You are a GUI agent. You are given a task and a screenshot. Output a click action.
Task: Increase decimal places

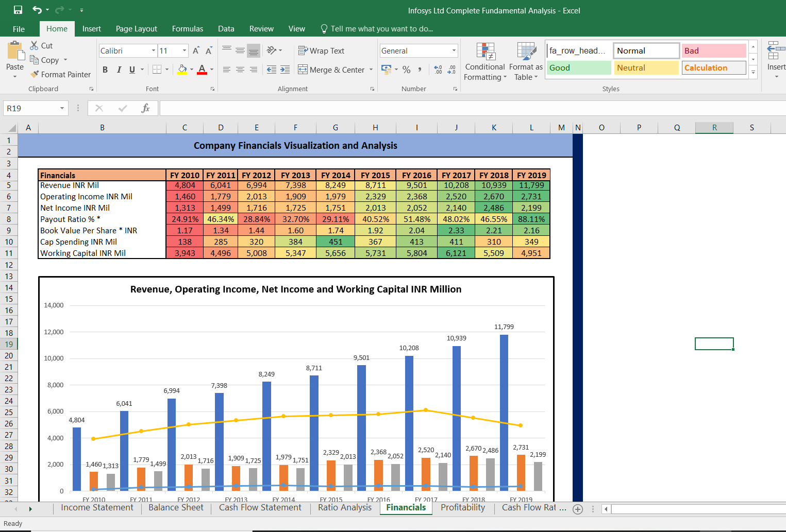(438, 70)
